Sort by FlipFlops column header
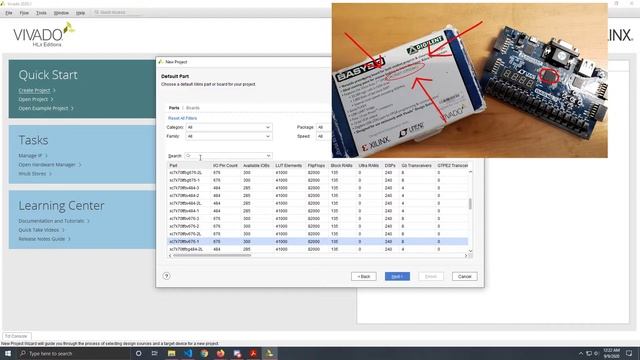 point(317,165)
